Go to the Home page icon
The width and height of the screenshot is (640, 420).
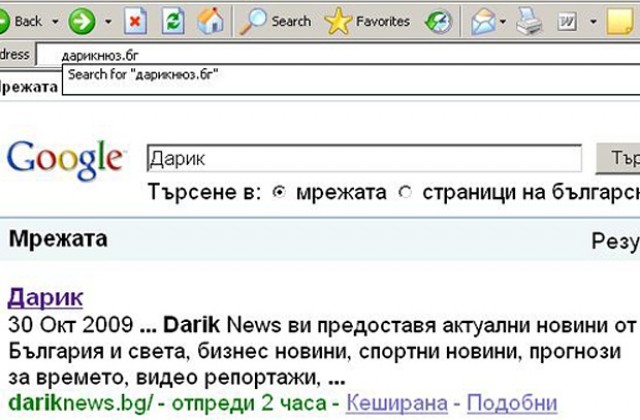[x=210, y=21]
